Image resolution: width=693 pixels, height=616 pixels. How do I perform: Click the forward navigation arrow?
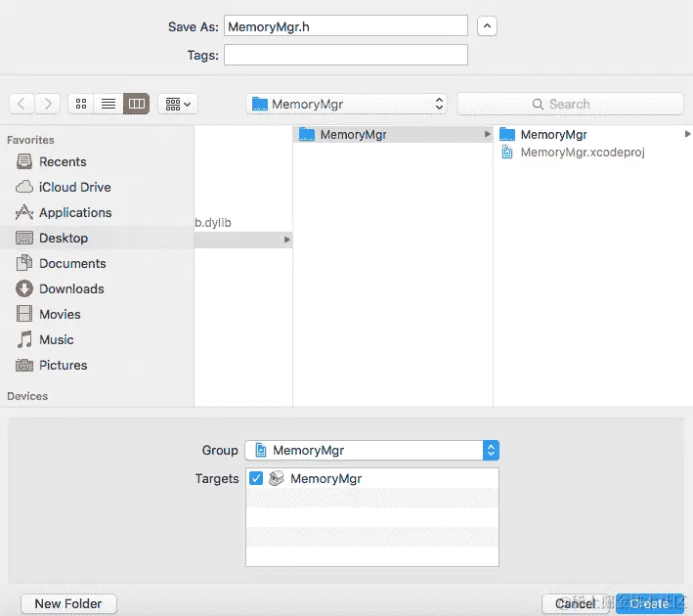pyautogui.click(x=48, y=104)
